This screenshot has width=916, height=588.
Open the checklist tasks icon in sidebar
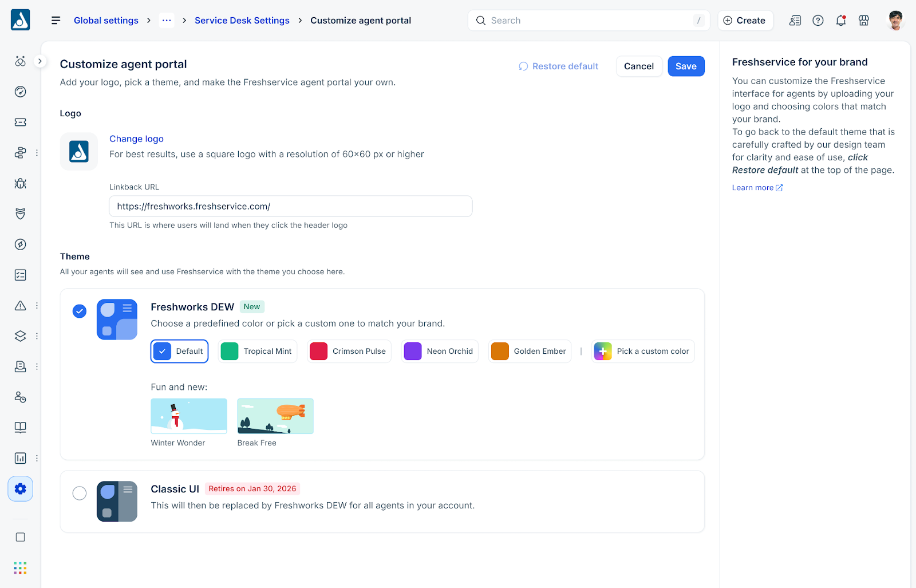20,275
